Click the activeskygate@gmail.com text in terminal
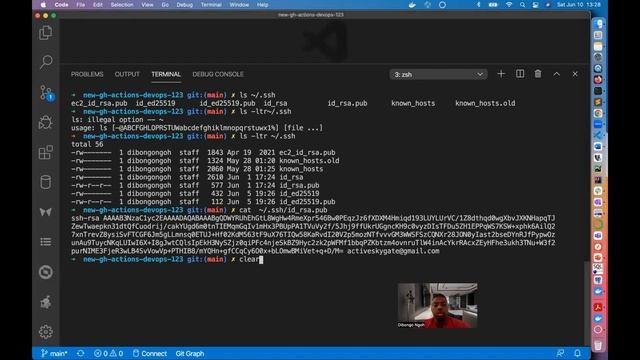This screenshot has width=640, height=360. coord(393,251)
